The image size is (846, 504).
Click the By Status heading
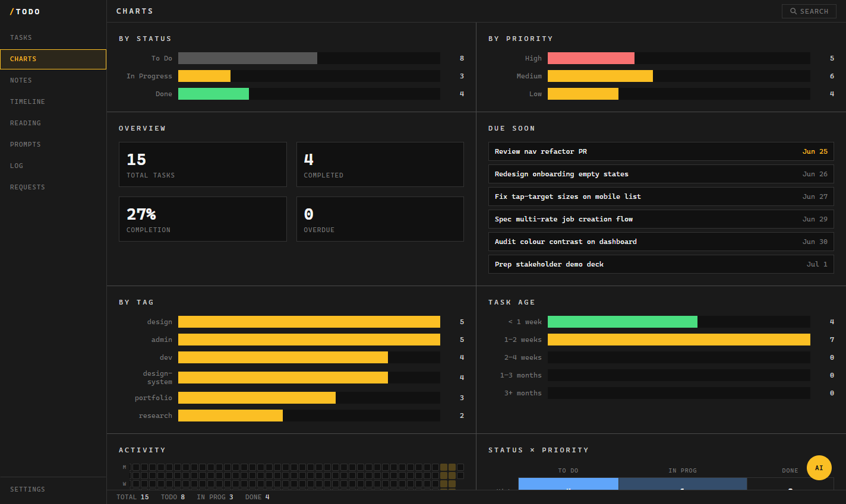point(145,39)
